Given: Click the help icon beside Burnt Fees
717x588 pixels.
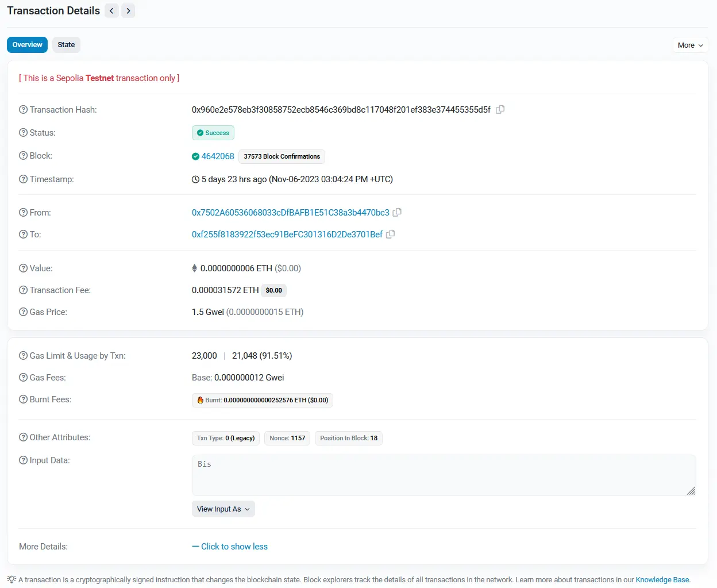Looking at the screenshot, I should click(23, 399).
